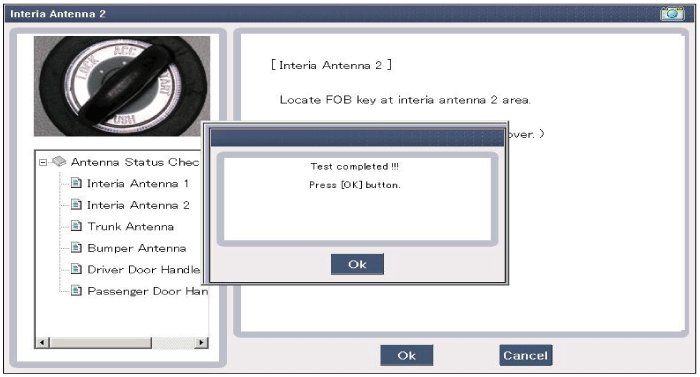Select Trunk Antenna in the tree
Image resolution: width=700 pixels, height=377 pixels.
[130, 226]
